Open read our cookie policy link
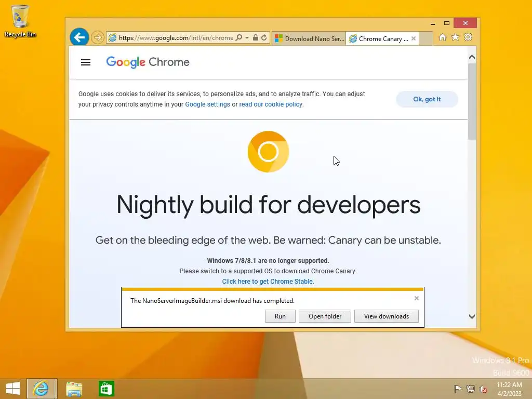This screenshot has width=532, height=399. click(x=271, y=104)
